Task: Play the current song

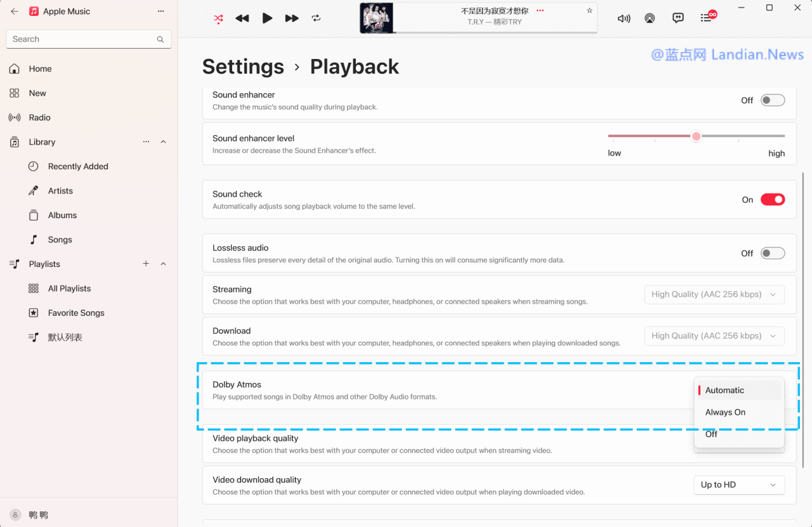Action: 267,18
